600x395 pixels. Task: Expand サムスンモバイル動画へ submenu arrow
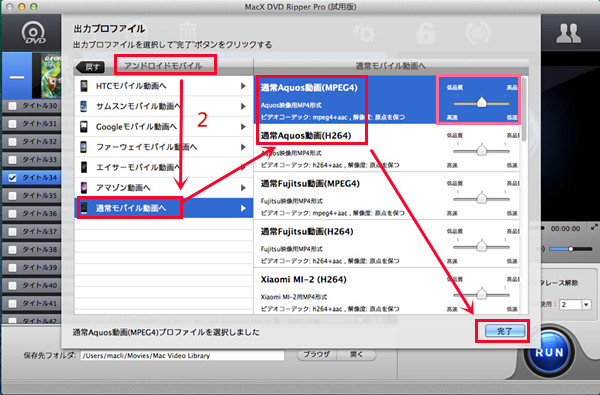pos(243,106)
